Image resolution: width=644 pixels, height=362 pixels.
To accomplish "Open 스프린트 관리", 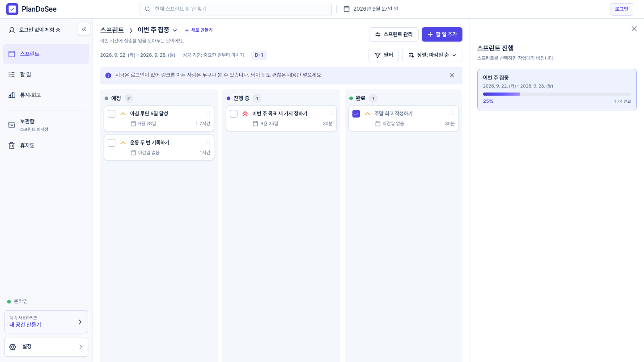I will coord(394,34).
